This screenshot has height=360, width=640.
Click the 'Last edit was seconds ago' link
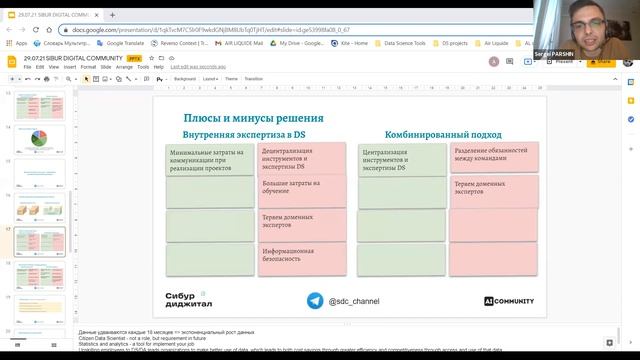click(198, 67)
